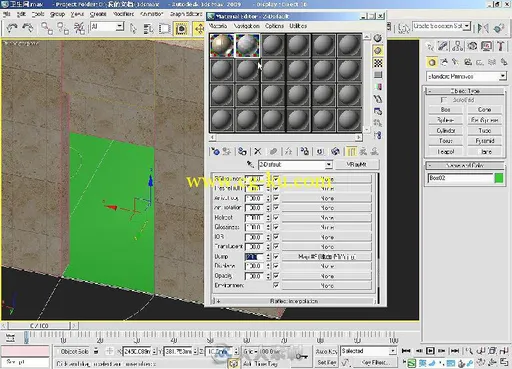Toggle the Glossiness map checkbox
The width and height of the screenshot is (512, 369).
[x=276, y=227]
